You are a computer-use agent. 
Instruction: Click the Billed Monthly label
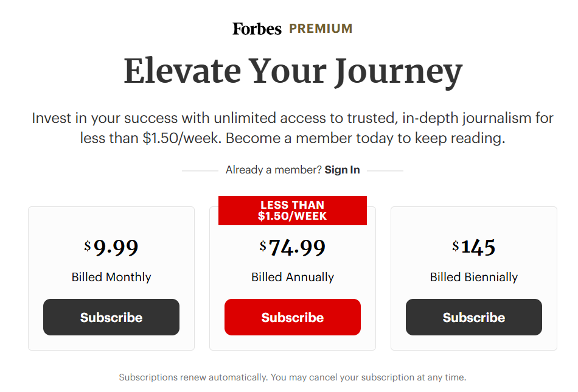click(111, 277)
